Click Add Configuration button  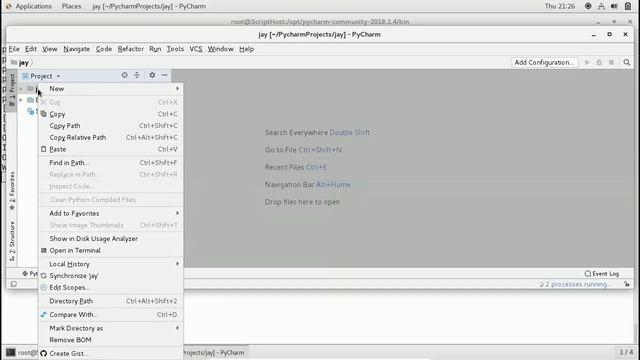(x=544, y=62)
